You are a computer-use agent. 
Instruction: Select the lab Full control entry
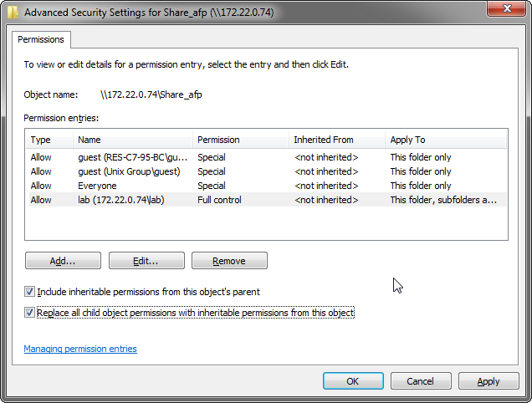(266, 200)
